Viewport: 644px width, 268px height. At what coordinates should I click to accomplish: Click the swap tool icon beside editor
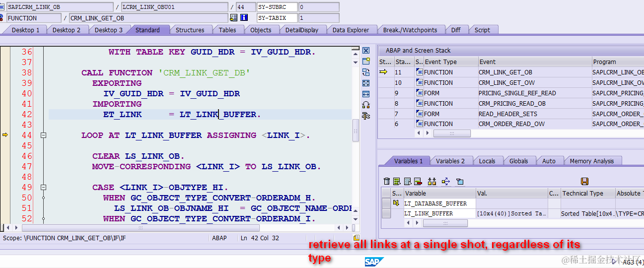(366, 72)
